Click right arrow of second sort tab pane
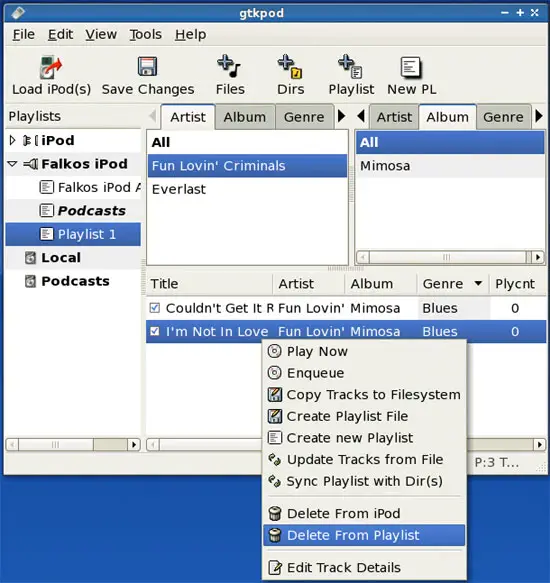 click(x=539, y=116)
